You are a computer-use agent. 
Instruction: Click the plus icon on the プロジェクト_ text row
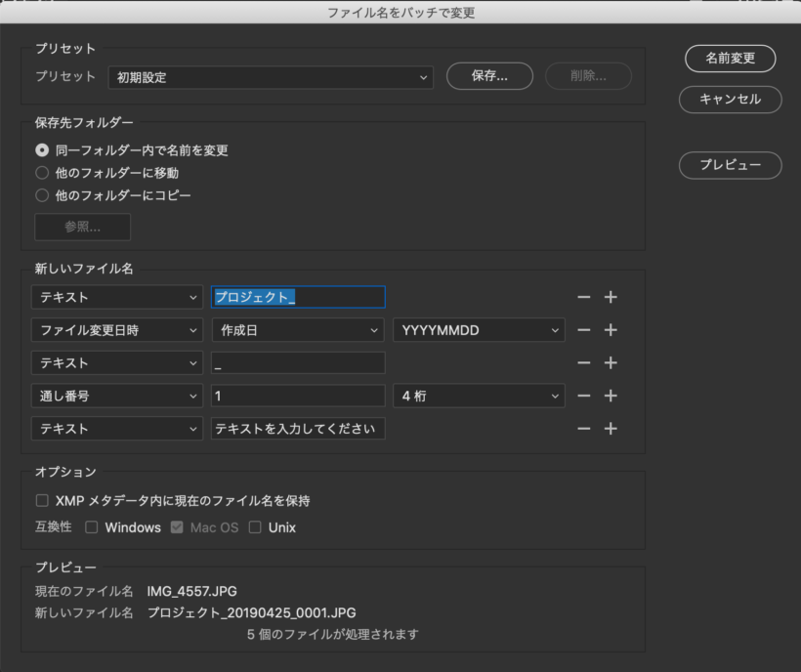[611, 298]
